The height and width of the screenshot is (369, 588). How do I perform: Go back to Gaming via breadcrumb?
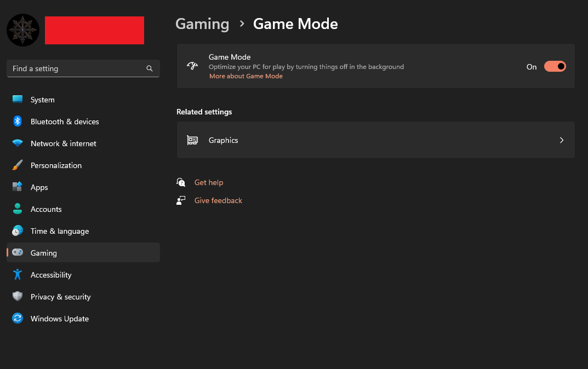202,24
